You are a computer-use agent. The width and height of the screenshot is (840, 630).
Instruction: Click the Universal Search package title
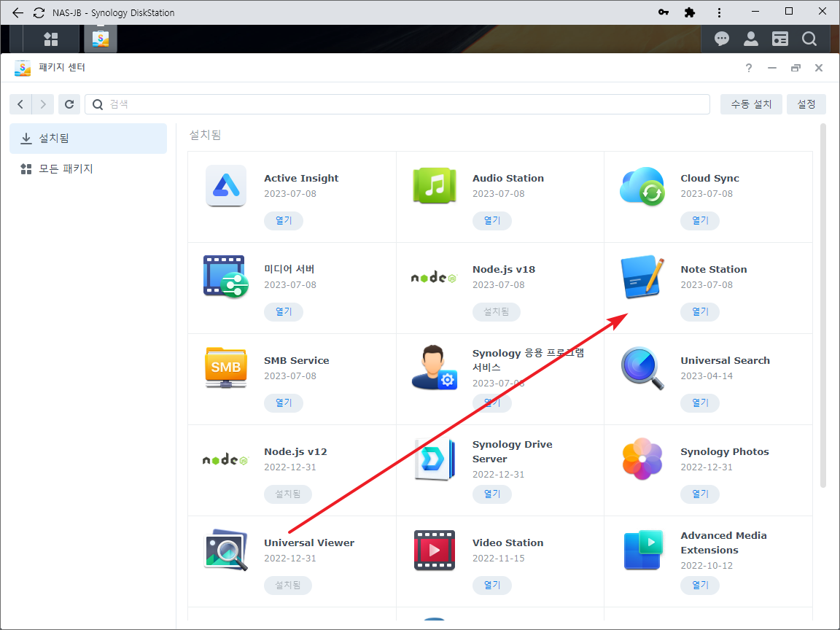click(x=725, y=360)
